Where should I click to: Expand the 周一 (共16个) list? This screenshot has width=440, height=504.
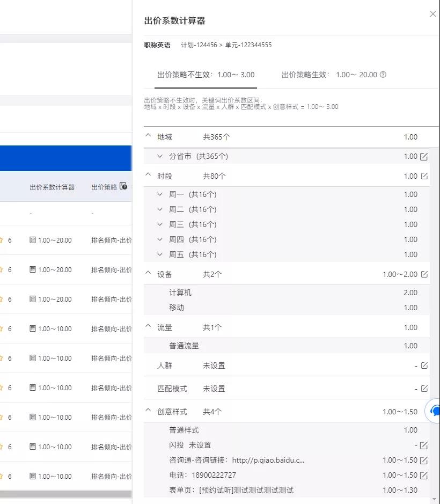click(x=159, y=194)
